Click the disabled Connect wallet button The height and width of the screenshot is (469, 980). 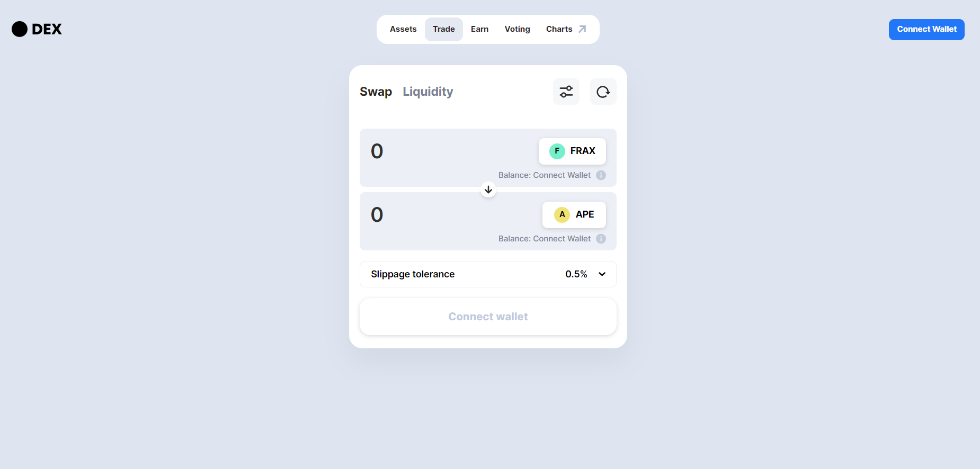[x=488, y=316]
